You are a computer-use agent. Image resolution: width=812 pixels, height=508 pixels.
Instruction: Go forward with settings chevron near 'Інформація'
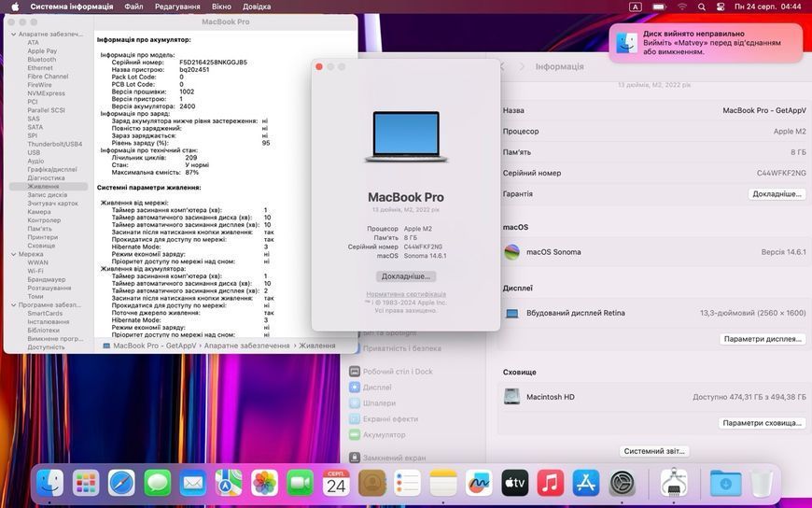point(522,67)
